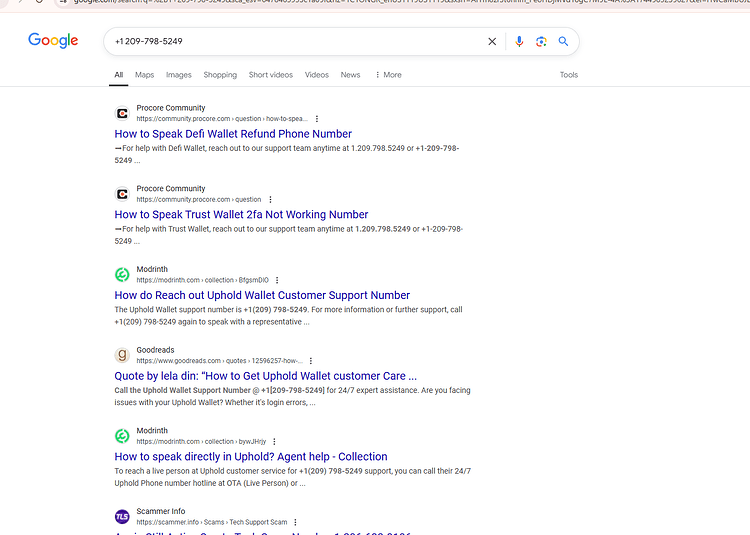Open the search Tools option

(x=569, y=75)
